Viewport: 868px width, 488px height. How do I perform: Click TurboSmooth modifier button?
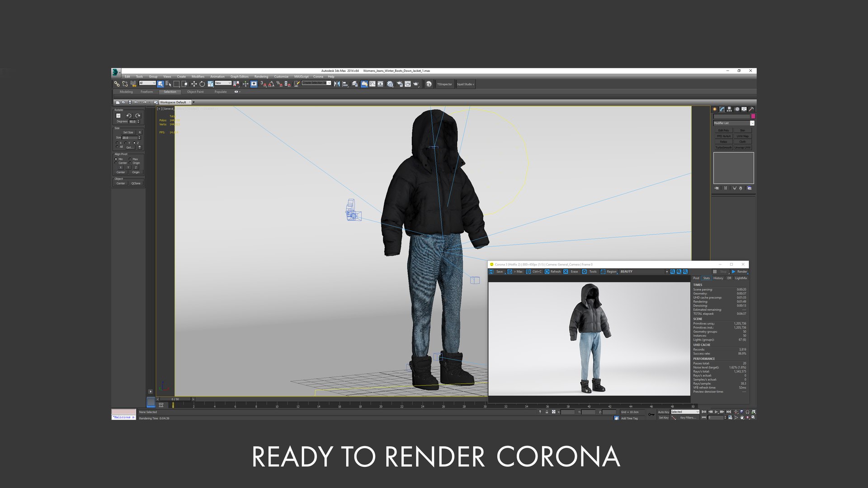point(724,147)
